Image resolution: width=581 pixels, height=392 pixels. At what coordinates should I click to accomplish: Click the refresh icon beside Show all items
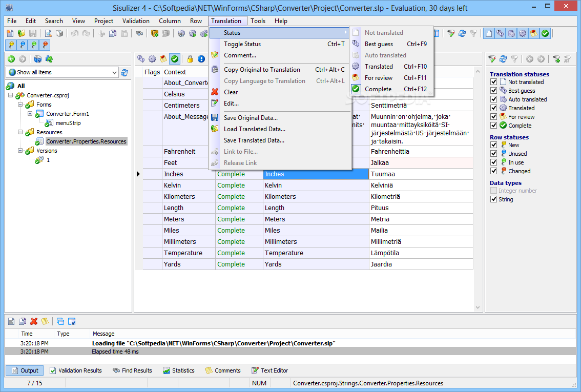pos(125,72)
